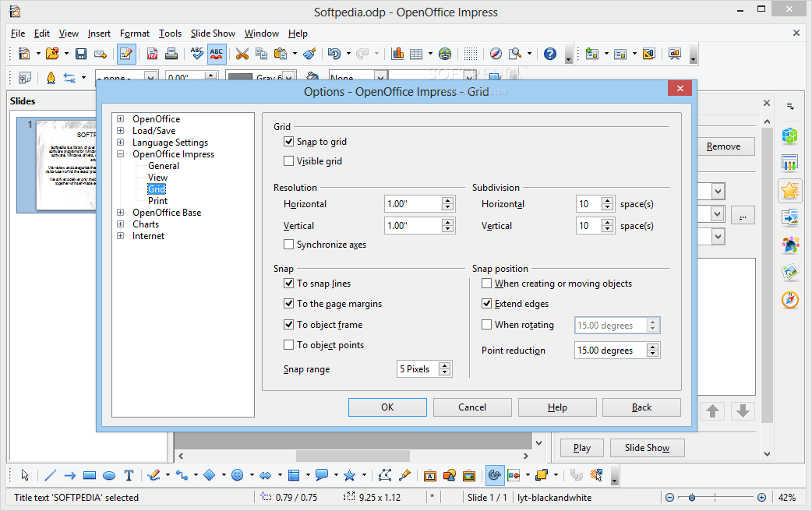Select the Line drawing tool
The image size is (812, 511).
click(x=50, y=475)
